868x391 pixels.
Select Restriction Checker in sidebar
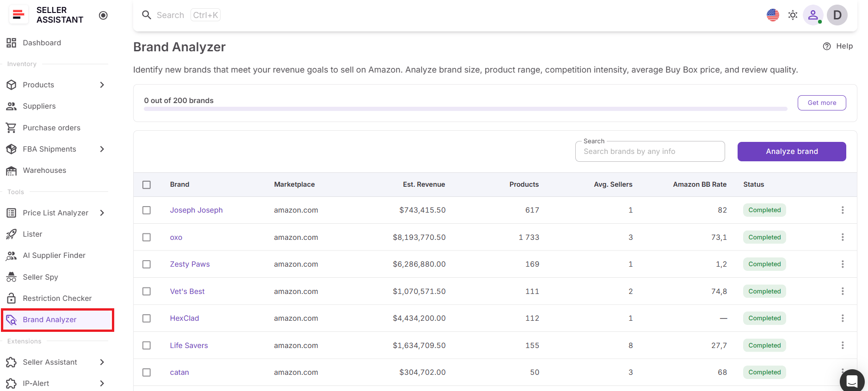(57, 298)
